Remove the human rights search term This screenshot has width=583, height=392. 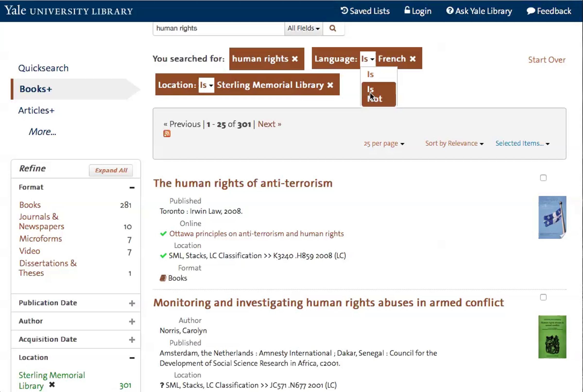(x=295, y=59)
